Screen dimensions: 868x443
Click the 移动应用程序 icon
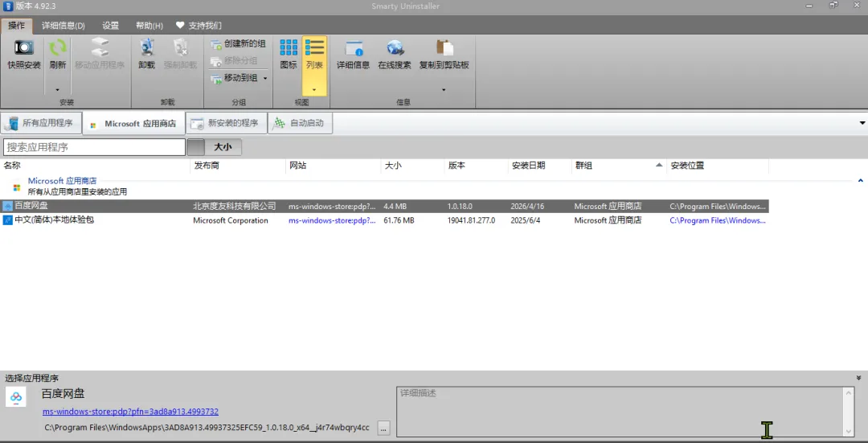tap(100, 48)
